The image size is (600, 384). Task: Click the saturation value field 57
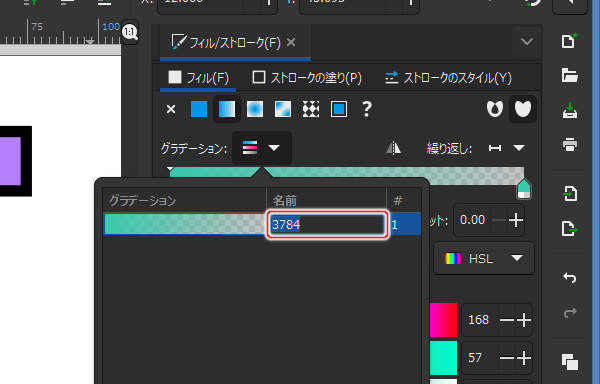point(475,358)
